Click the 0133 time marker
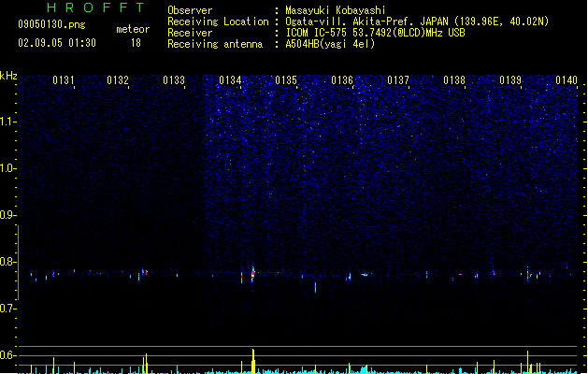Viewport: 588px width, 374px height. [174, 80]
